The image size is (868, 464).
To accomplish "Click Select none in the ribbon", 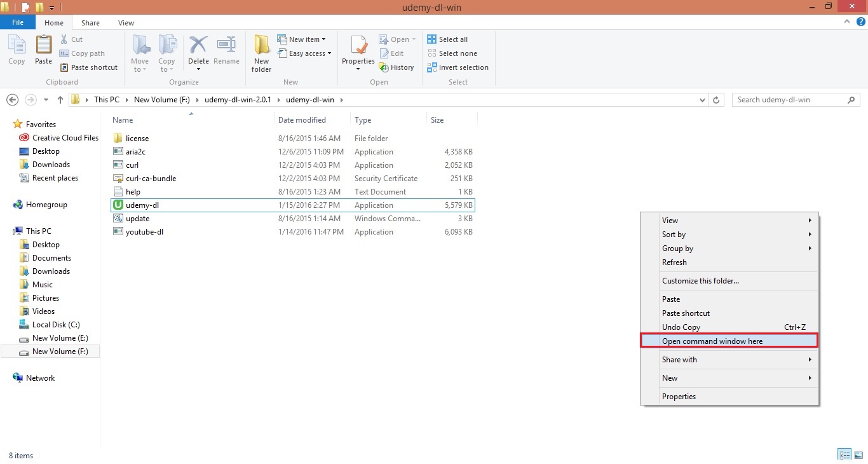I will (452, 53).
